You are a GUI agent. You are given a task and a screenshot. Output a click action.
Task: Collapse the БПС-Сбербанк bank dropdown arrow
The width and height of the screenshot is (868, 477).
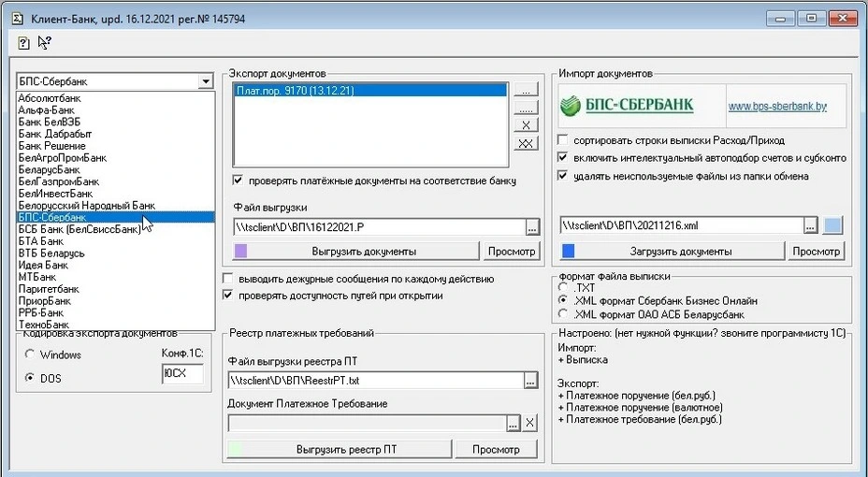tap(205, 82)
